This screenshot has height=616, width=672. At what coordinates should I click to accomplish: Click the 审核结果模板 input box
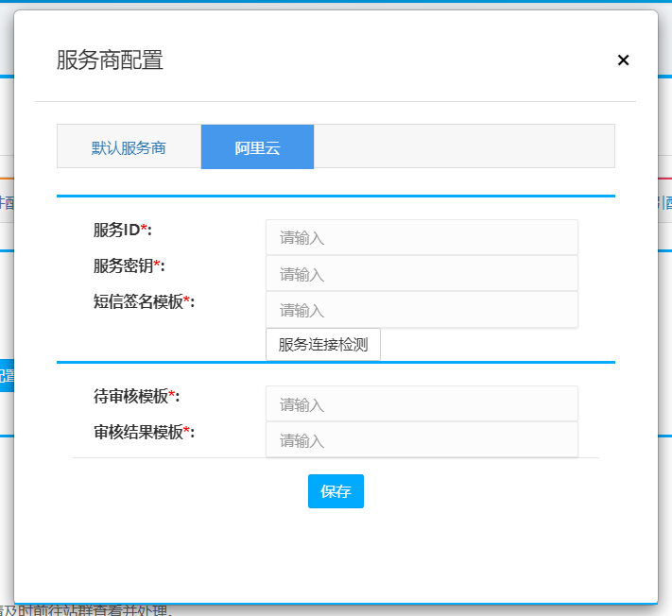click(x=421, y=440)
